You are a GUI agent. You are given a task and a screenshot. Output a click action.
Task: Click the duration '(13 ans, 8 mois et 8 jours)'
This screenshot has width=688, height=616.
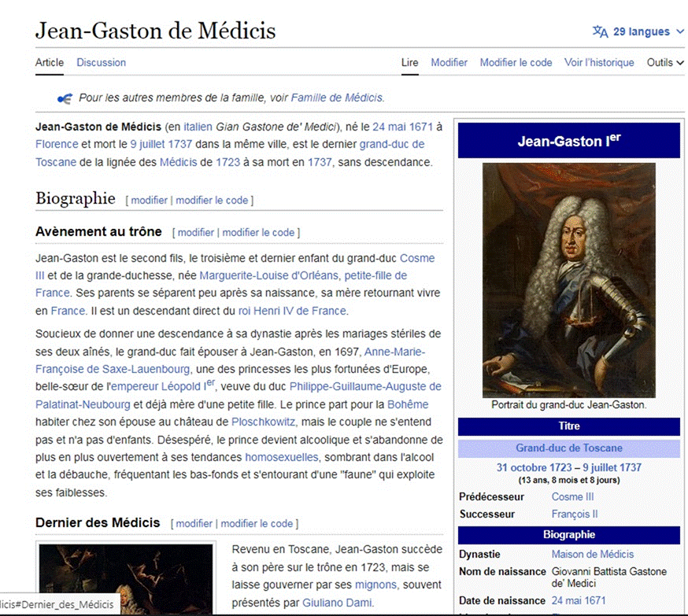(x=569, y=480)
